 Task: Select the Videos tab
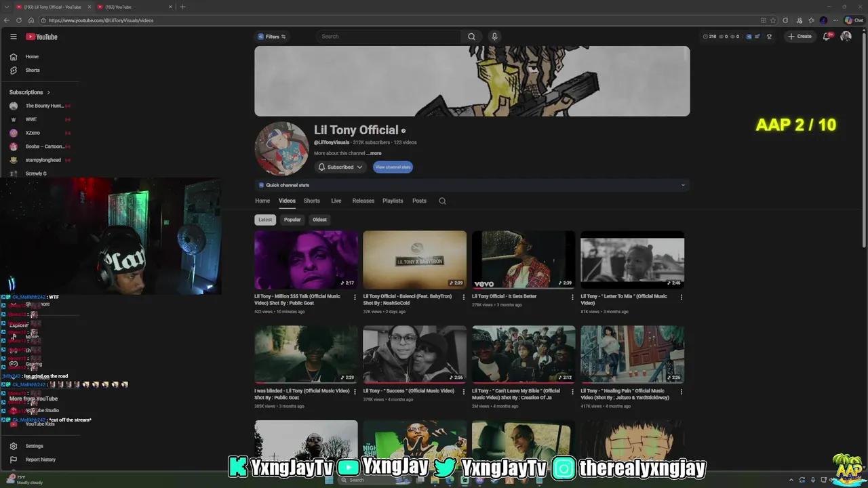[x=287, y=201]
